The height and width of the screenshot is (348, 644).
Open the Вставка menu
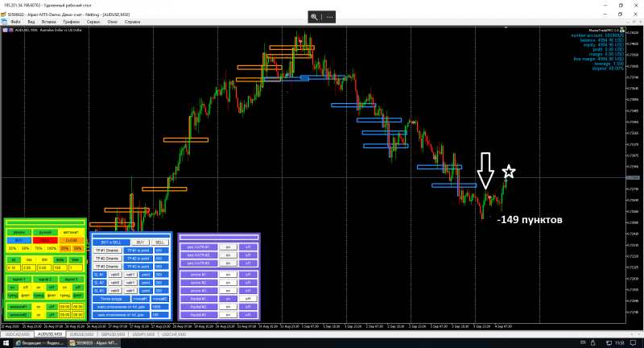48,22
